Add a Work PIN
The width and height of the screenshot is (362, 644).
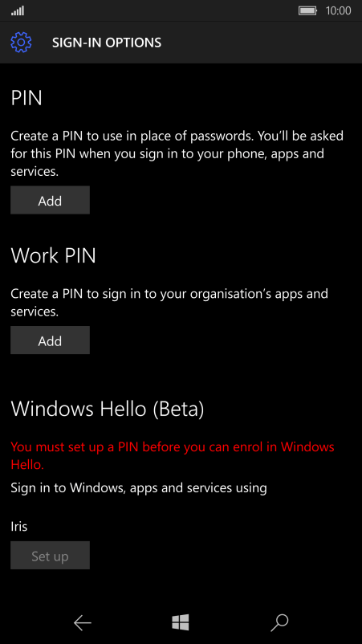tap(50, 340)
